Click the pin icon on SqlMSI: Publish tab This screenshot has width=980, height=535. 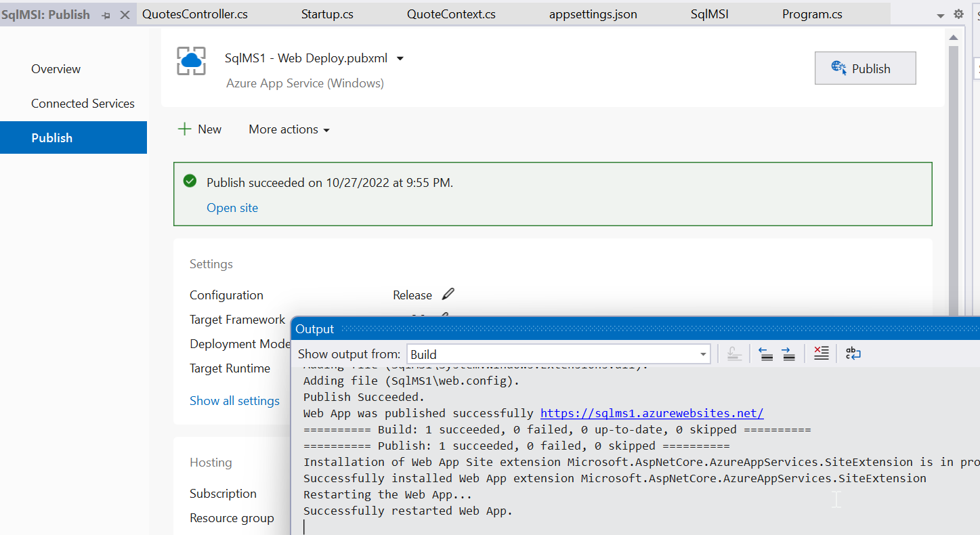coord(106,15)
